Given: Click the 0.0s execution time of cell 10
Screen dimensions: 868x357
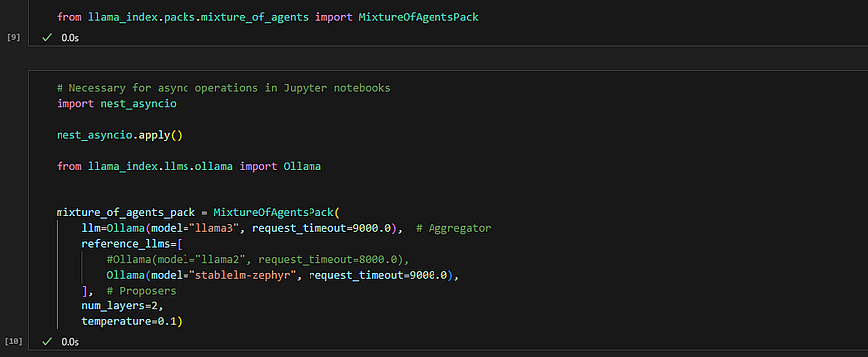Looking at the screenshot, I should pyautogui.click(x=70, y=342).
